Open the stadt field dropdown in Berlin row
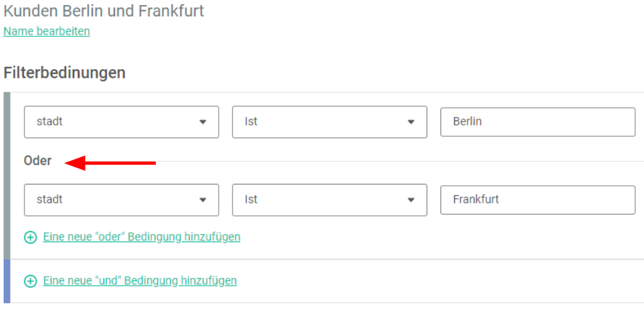Image resolution: width=644 pixels, height=310 pixels. [121, 122]
